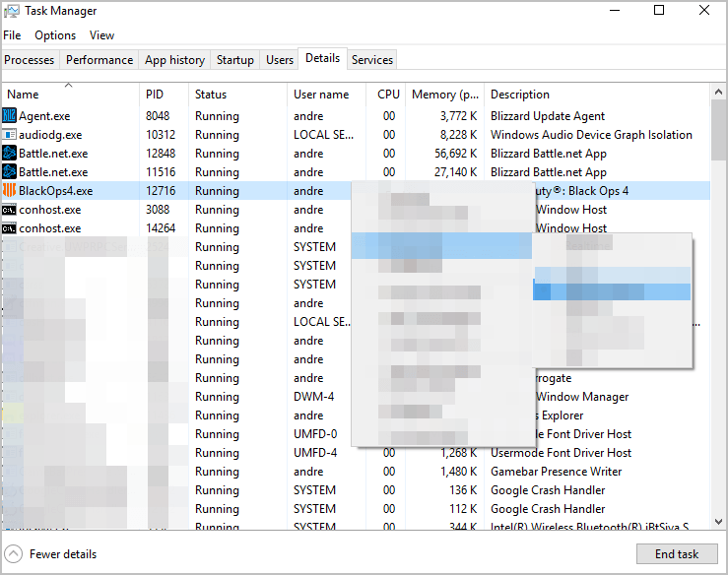
Task: Click PID 3088 cell
Action: pyautogui.click(x=158, y=210)
